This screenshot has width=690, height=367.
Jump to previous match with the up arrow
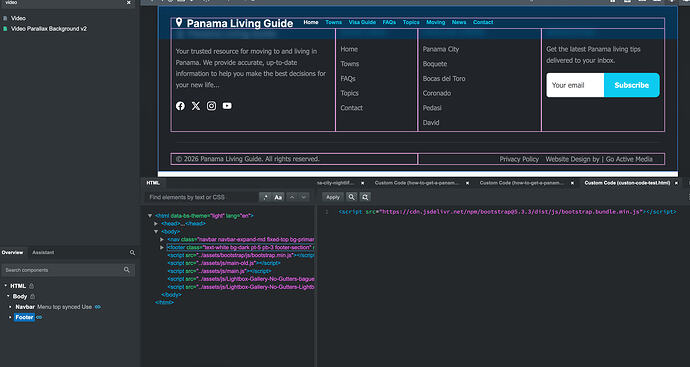pos(292,197)
